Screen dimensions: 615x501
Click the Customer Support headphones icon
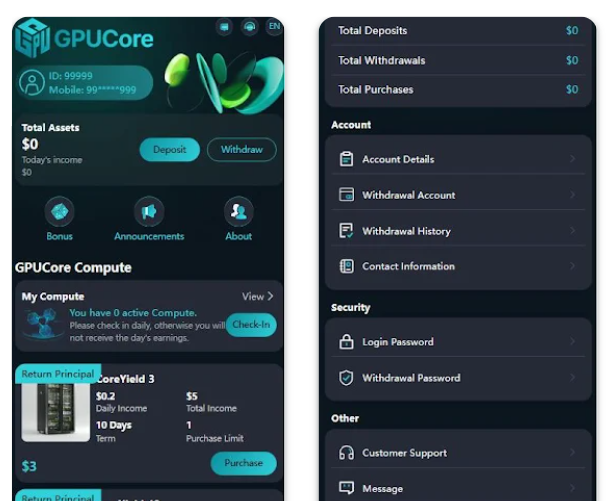(346, 453)
